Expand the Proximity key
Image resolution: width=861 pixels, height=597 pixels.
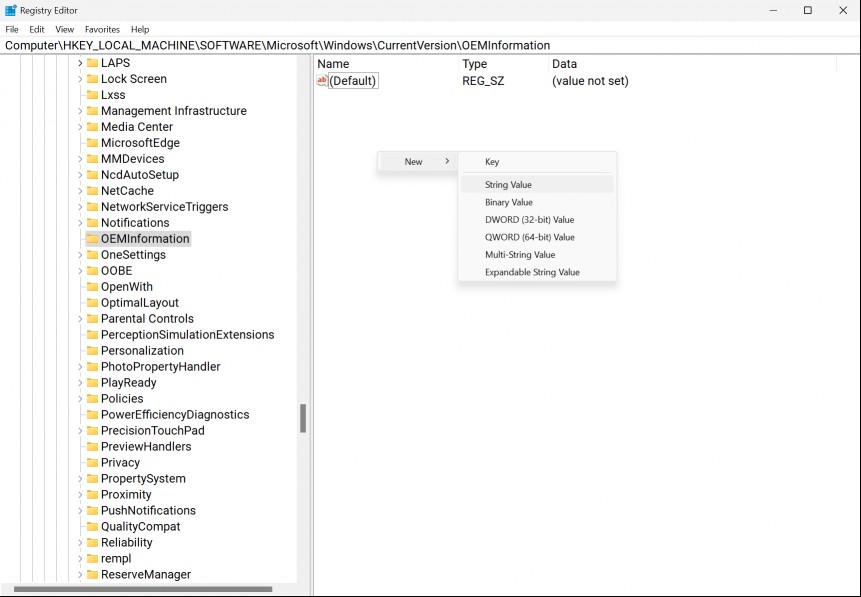pos(80,494)
